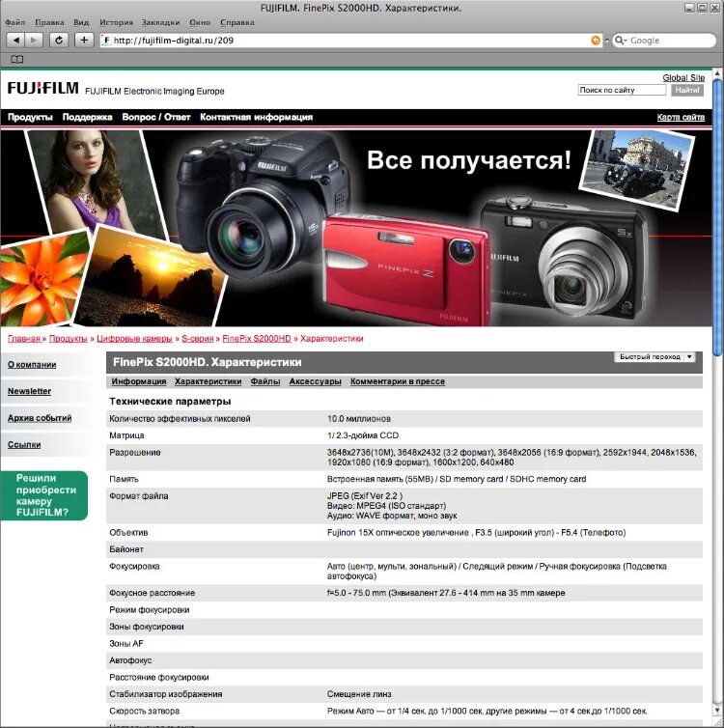This screenshot has height=728, width=724.
Task: Click the 1/ 2.3-дюйма CCD value
Action: click(x=363, y=435)
